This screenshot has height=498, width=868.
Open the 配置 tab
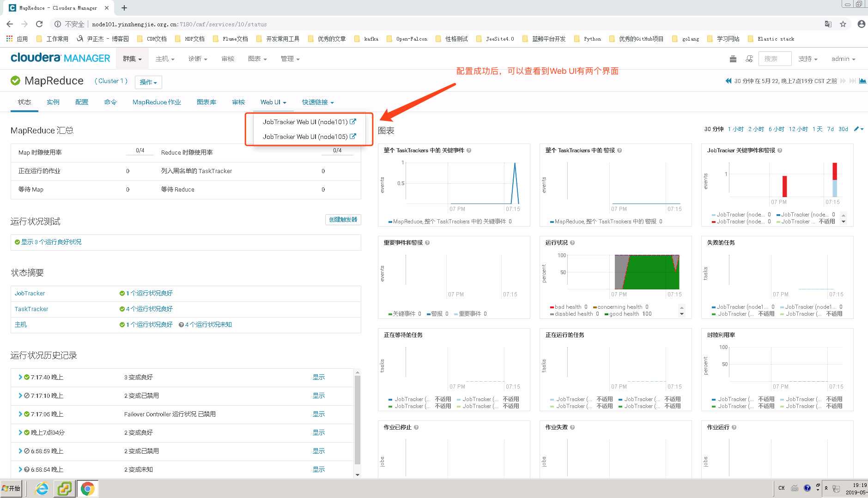tap(82, 102)
